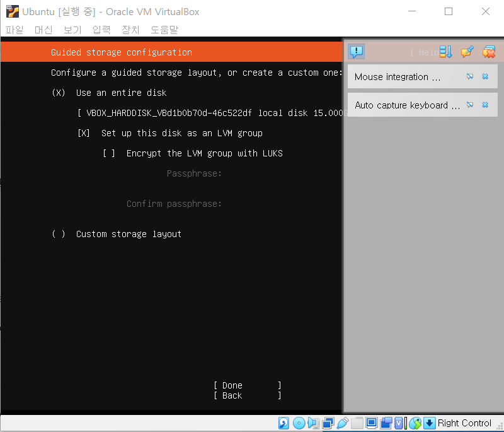Open the 머신 menu
Viewport: 504px width, 432px height.
click(x=43, y=30)
